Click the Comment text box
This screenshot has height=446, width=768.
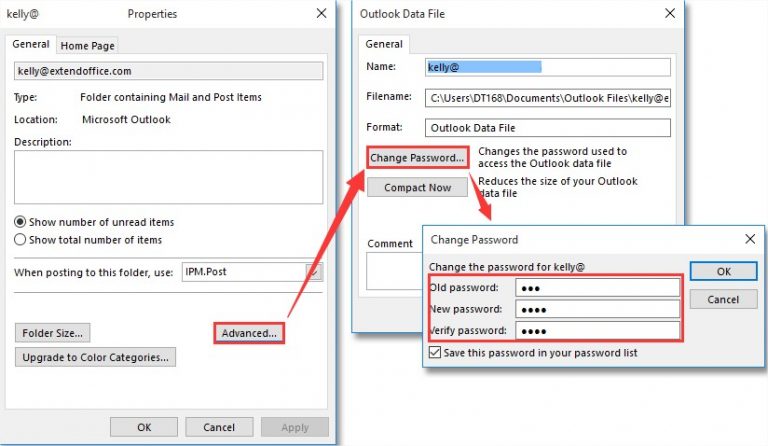pyautogui.click(x=394, y=271)
